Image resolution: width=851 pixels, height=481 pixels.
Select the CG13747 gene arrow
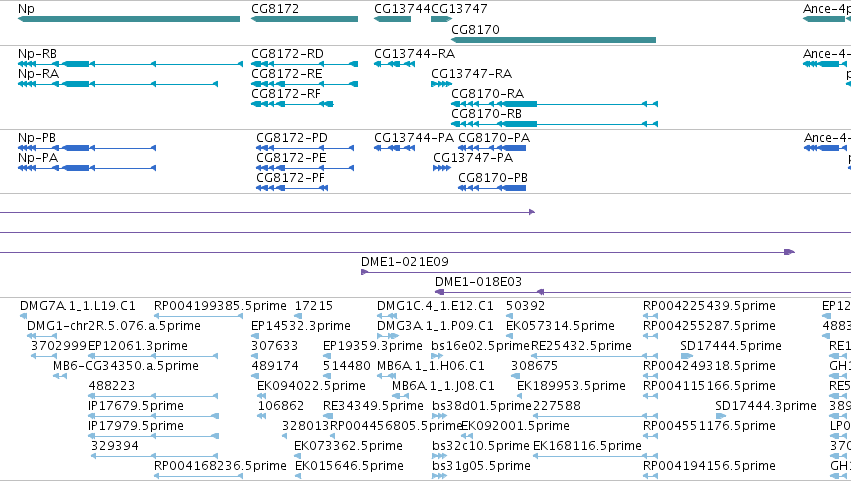[x=441, y=19]
